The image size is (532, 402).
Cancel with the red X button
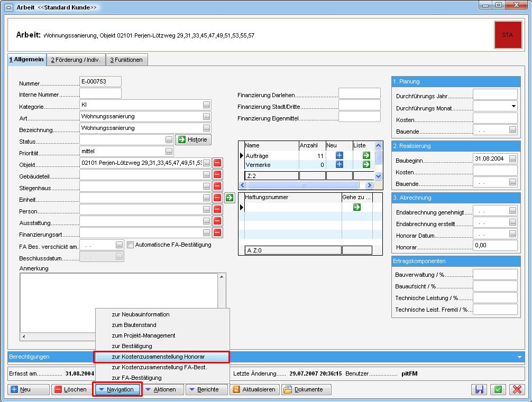tap(516, 390)
